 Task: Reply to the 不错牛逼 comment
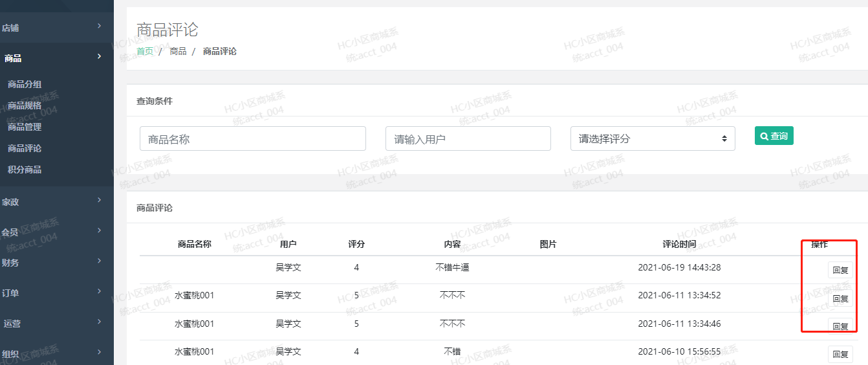pos(840,270)
